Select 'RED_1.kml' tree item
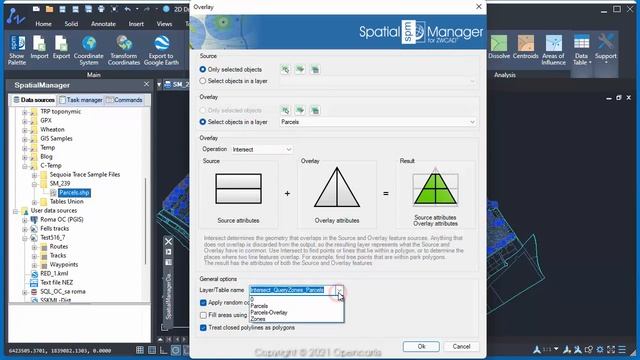The image size is (640, 360). point(54,273)
